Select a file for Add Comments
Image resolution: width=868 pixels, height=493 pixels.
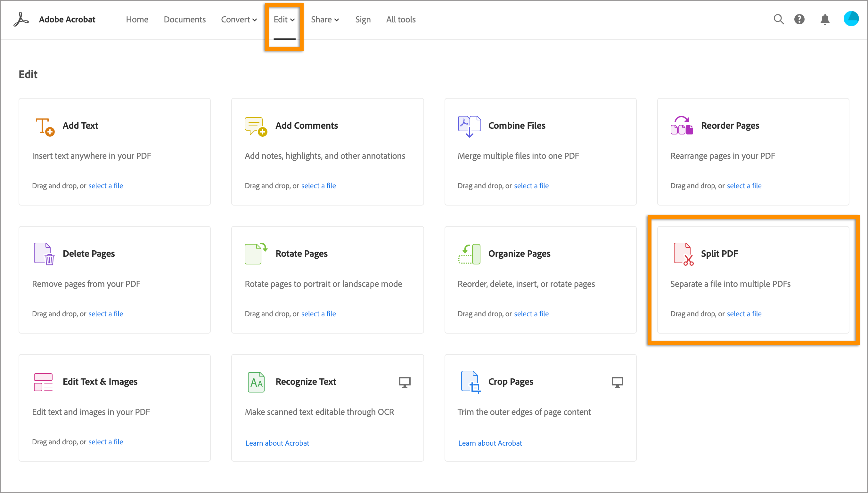pos(318,185)
